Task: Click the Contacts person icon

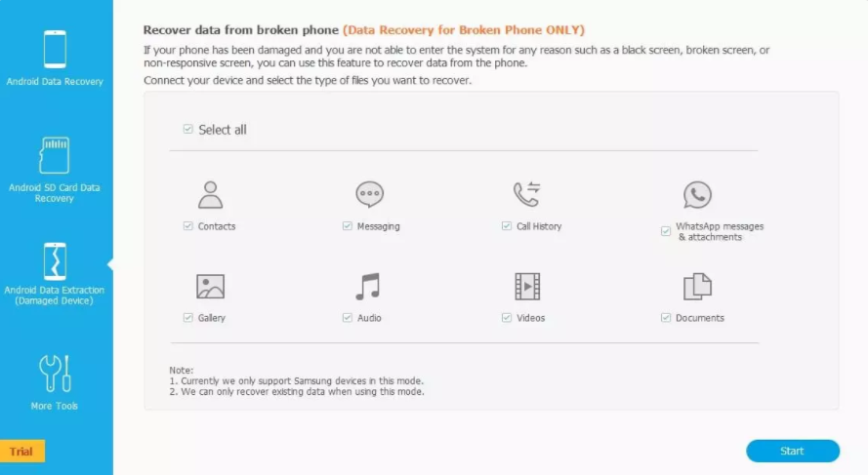Action: [x=210, y=195]
